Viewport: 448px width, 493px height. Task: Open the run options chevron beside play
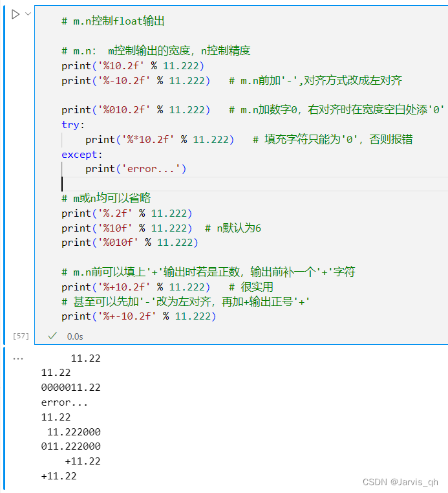[x=28, y=14]
